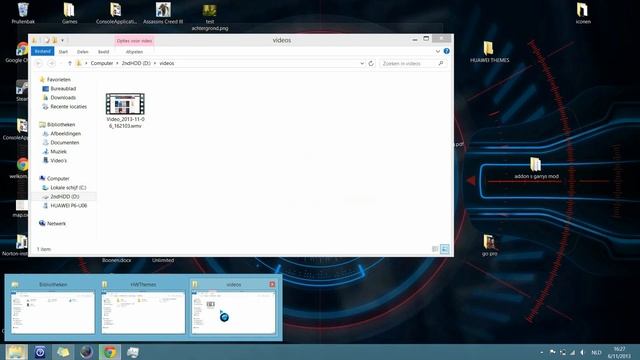
Task: Select the Games desktop folder
Action: pyautogui.click(x=69, y=13)
